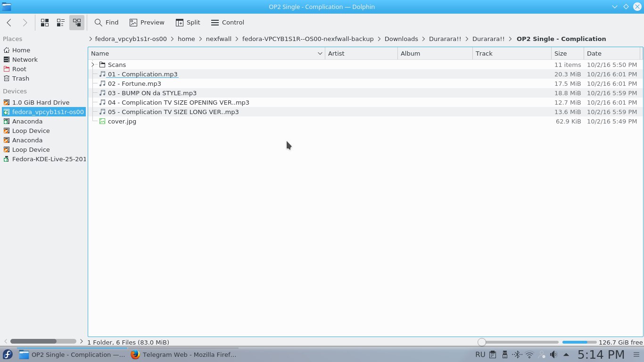Go back using the Back arrow
644x362 pixels.
[9, 23]
